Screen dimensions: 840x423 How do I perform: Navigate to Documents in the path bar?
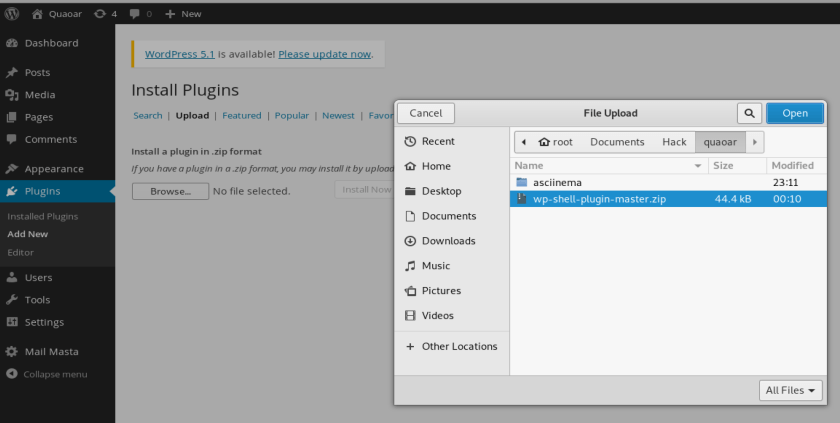tap(617, 142)
